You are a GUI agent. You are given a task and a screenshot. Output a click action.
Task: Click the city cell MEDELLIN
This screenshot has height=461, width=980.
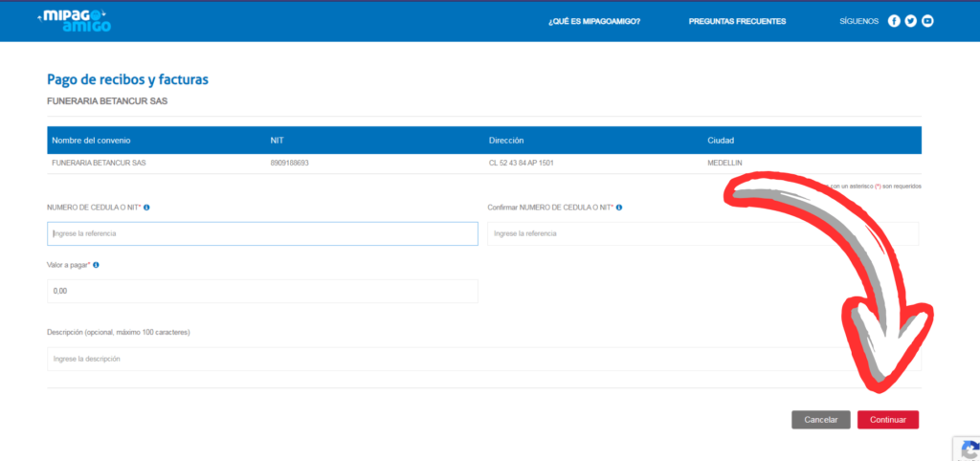(725, 164)
